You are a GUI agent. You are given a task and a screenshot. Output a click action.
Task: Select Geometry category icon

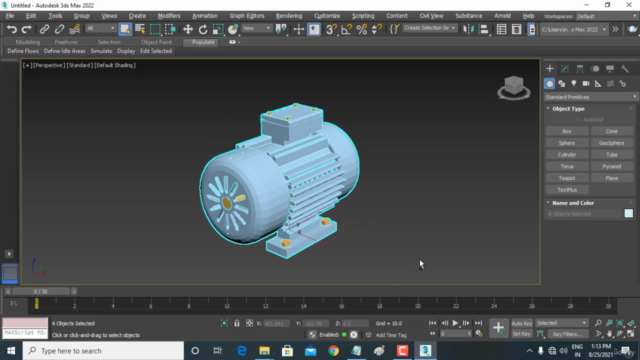(550, 84)
